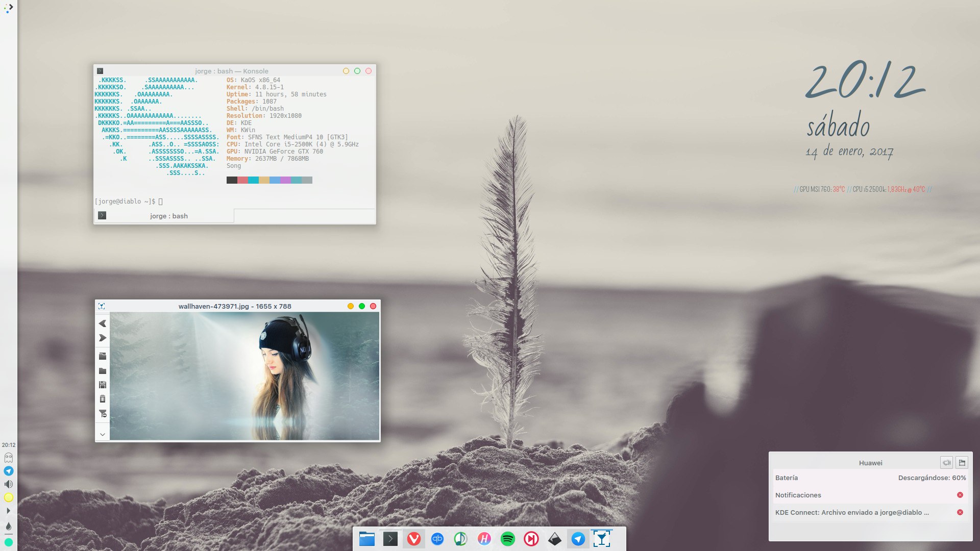Switch to the image viewer in dock
980x551 pixels.
(x=602, y=539)
